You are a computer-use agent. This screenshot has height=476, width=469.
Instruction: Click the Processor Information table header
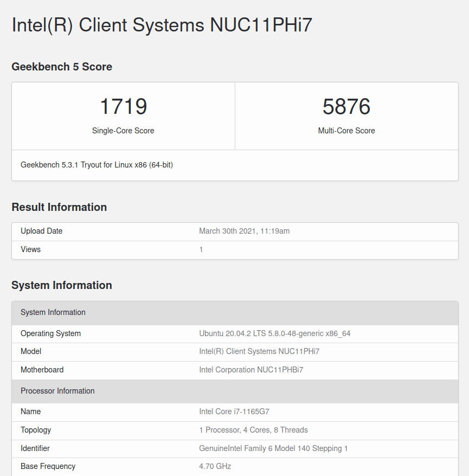(235, 391)
